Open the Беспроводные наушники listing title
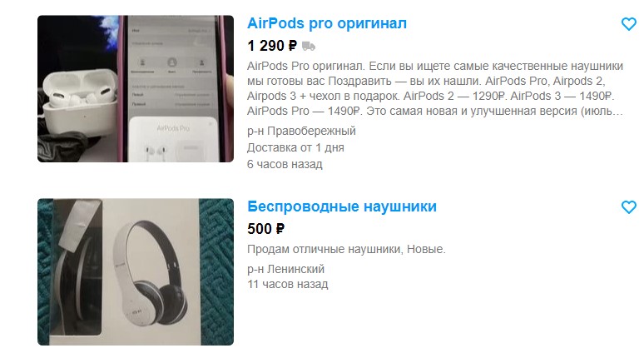The width and height of the screenshot is (644, 358). [x=342, y=206]
